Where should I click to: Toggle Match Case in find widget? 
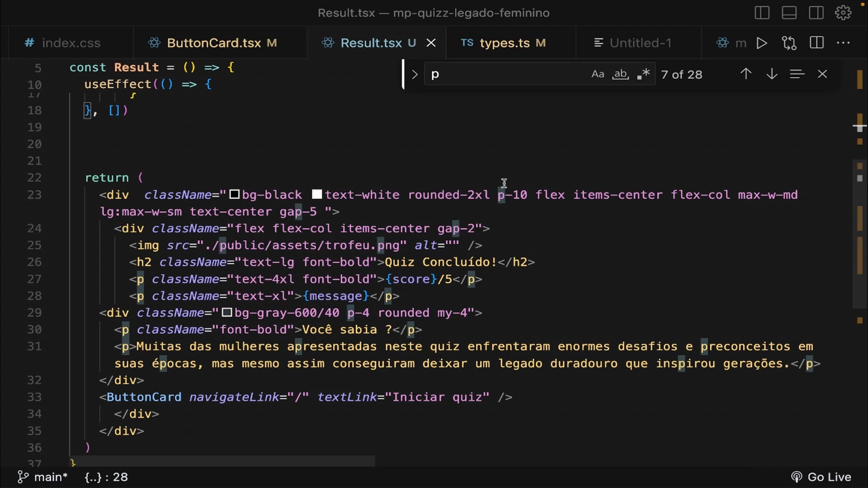pos(598,74)
